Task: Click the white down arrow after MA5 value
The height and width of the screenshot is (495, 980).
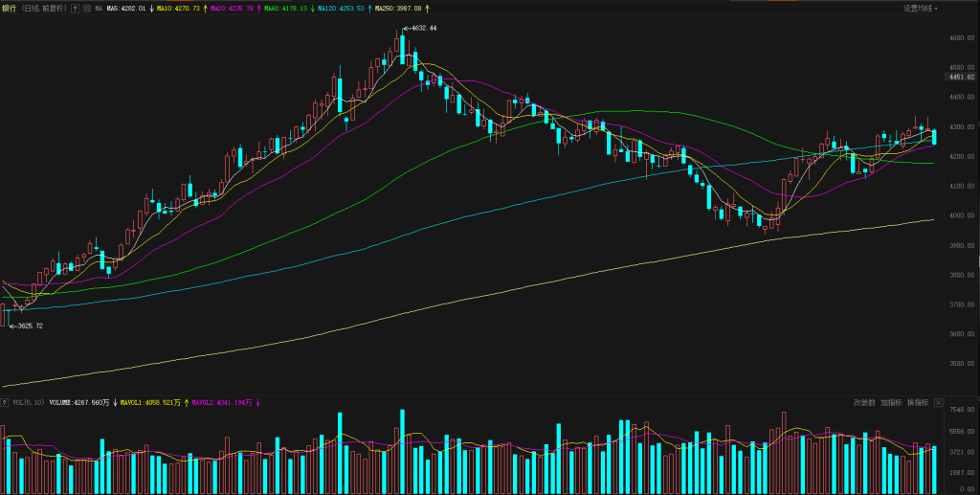Action: (151, 8)
